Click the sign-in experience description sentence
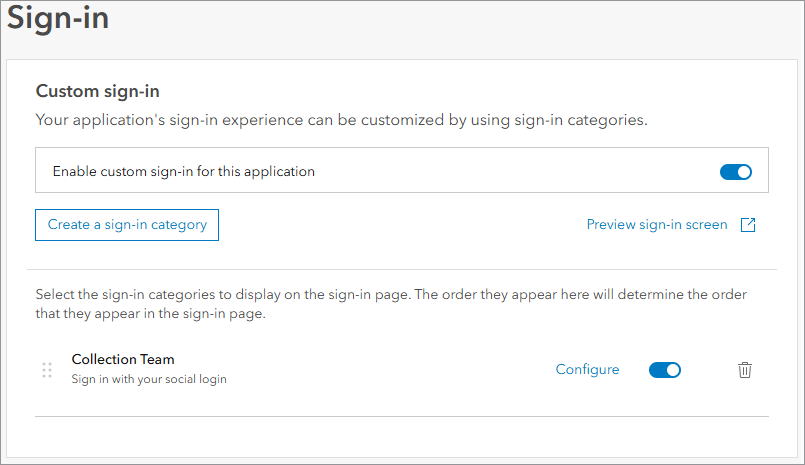Image resolution: width=805 pixels, height=465 pixels. click(342, 120)
